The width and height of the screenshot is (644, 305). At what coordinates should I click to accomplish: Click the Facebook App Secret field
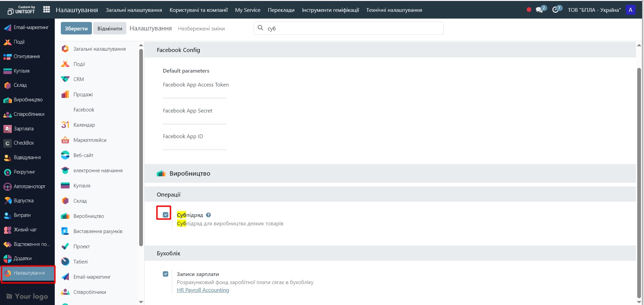point(194,120)
